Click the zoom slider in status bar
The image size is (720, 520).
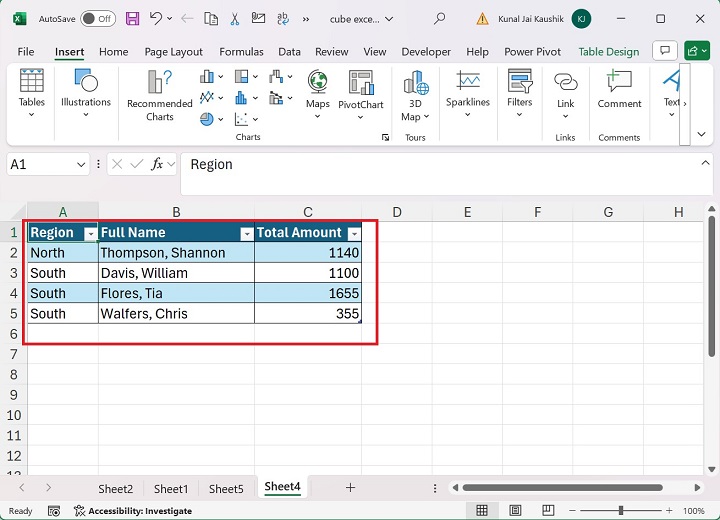pos(622,510)
